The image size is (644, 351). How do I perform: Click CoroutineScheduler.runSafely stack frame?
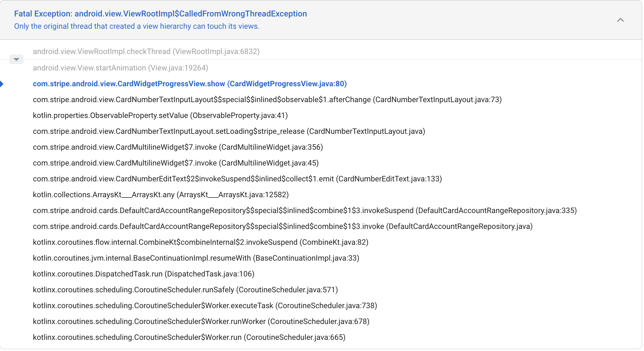185,290
